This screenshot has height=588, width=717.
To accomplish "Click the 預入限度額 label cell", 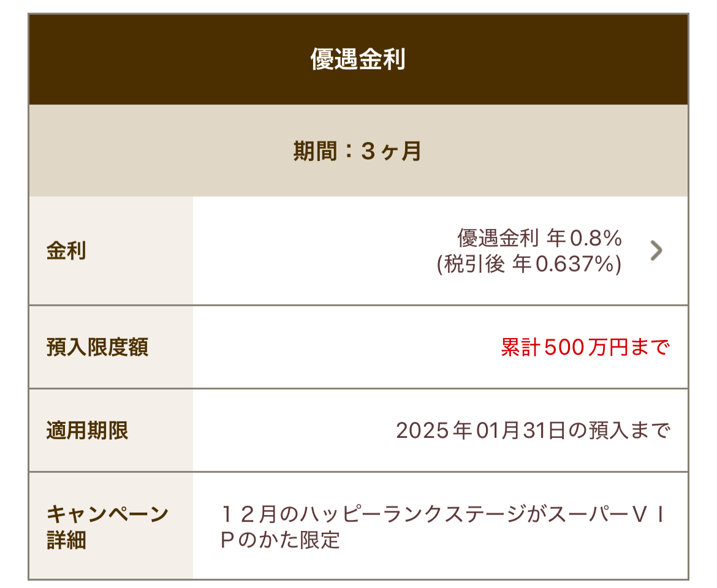I will click(x=111, y=347).
